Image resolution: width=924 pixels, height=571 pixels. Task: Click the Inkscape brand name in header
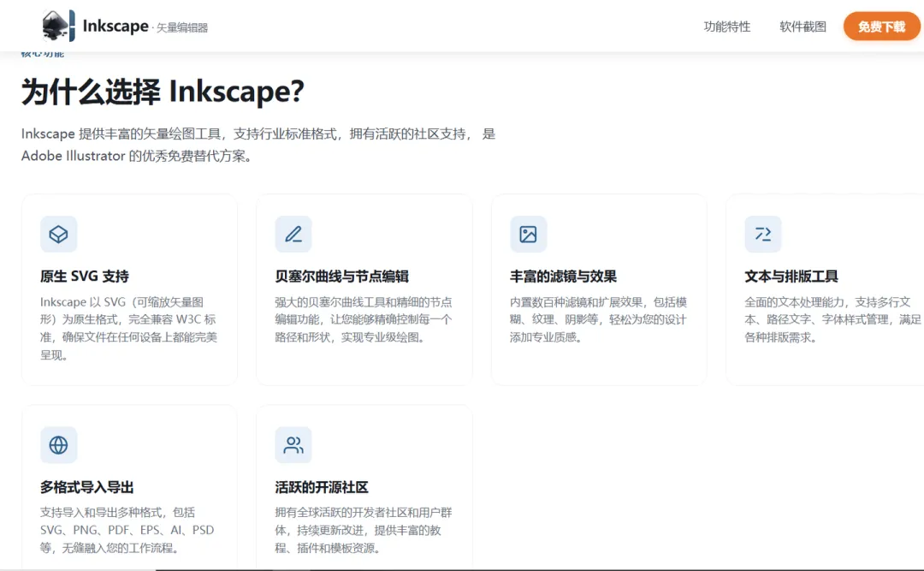[115, 26]
